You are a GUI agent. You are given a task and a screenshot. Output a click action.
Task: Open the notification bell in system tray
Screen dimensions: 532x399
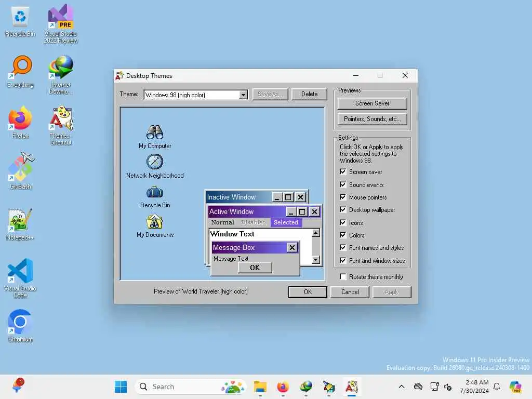tap(497, 387)
